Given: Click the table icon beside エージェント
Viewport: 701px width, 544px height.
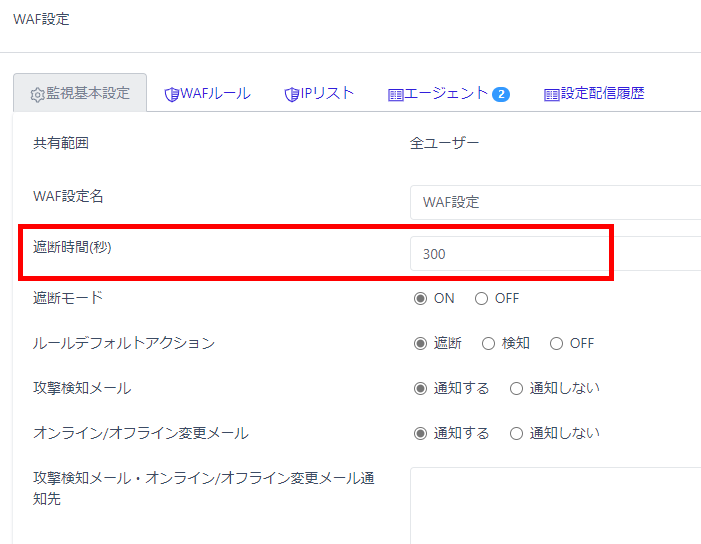Looking at the screenshot, I should 395,94.
